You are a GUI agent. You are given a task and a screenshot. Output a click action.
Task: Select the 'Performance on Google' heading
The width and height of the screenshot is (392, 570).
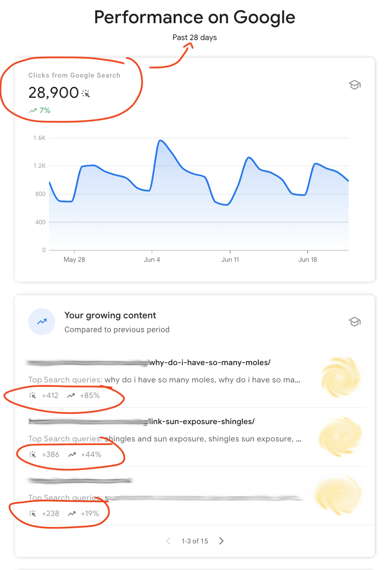194,17
